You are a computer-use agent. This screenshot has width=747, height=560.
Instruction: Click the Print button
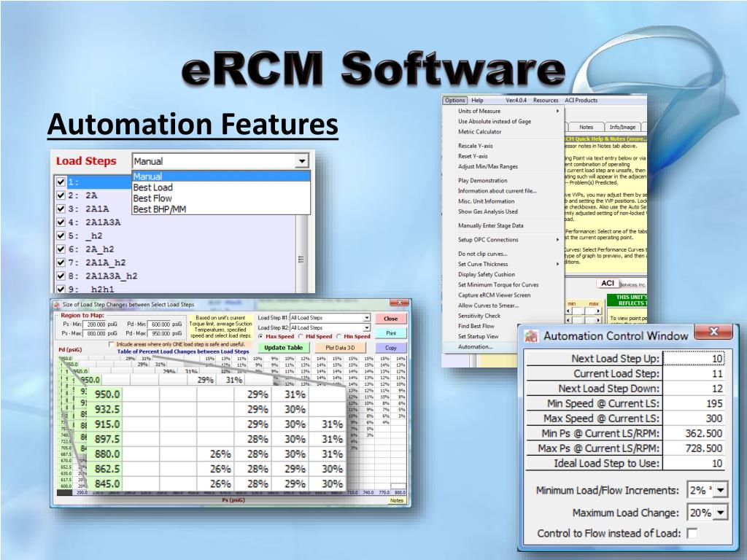pos(391,332)
